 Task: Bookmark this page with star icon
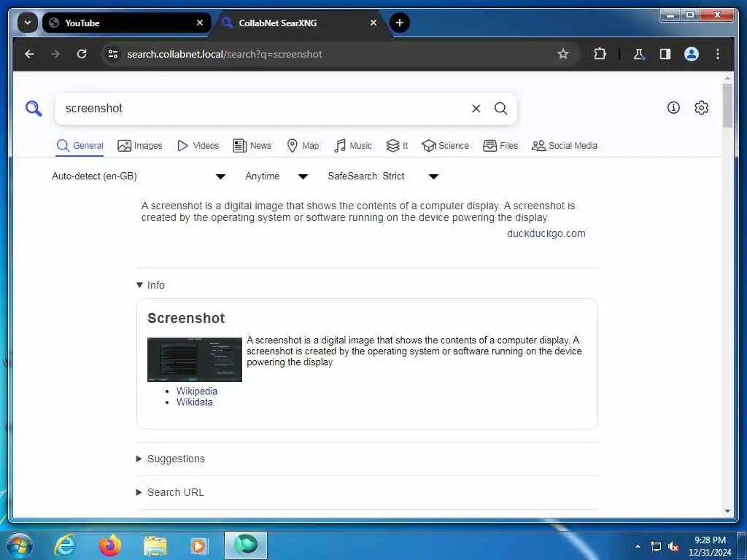pos(563,54)
